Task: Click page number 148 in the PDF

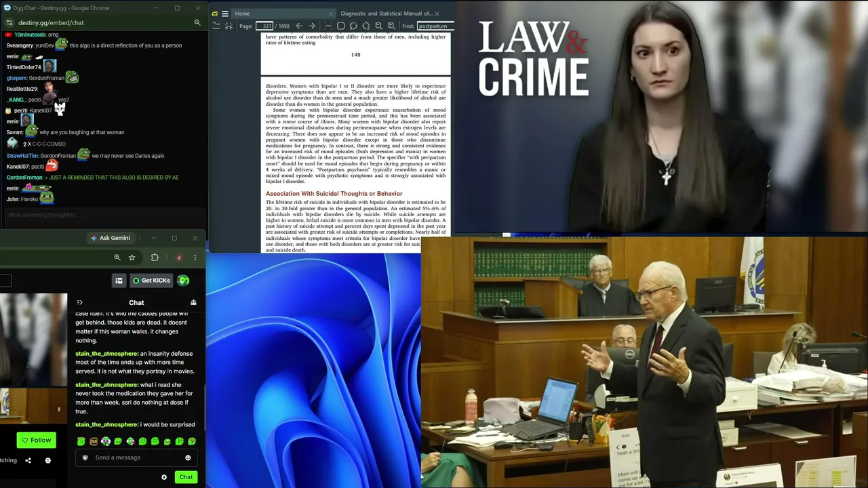Action: click(355, 55)
